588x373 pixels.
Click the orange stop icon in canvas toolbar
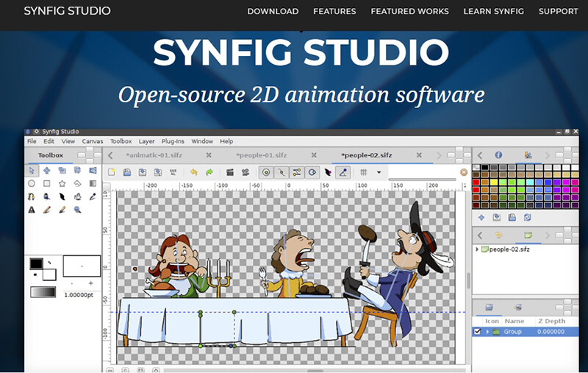464,172
